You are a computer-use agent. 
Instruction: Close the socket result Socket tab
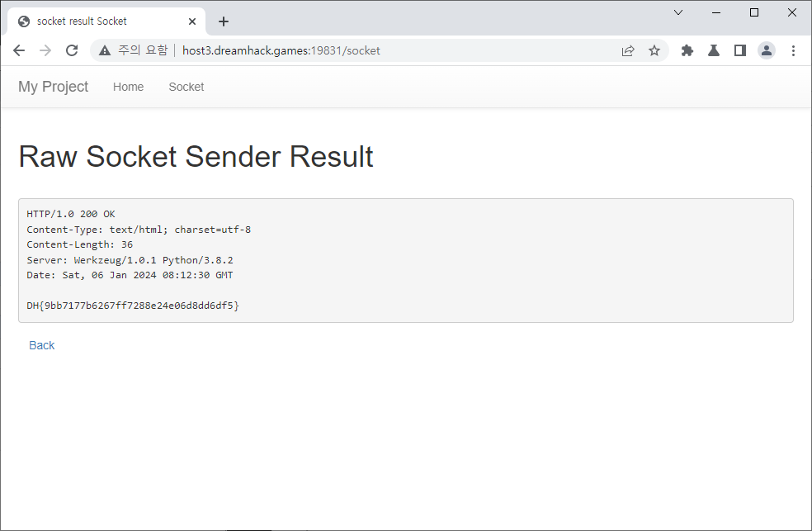191,21
